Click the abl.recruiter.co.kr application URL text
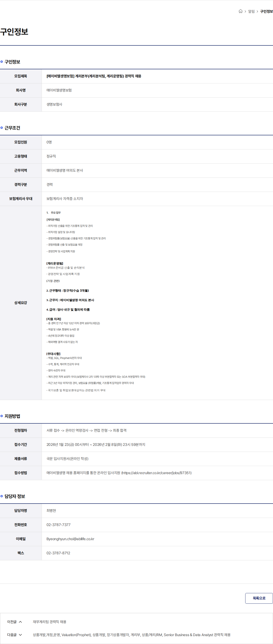273x644 pixels. 156,473
